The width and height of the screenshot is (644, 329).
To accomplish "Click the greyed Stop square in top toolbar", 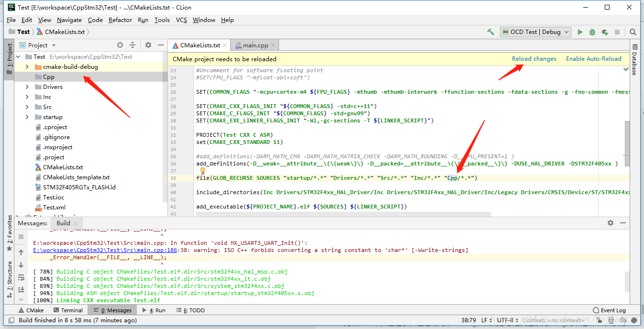I will click(617, 32).
